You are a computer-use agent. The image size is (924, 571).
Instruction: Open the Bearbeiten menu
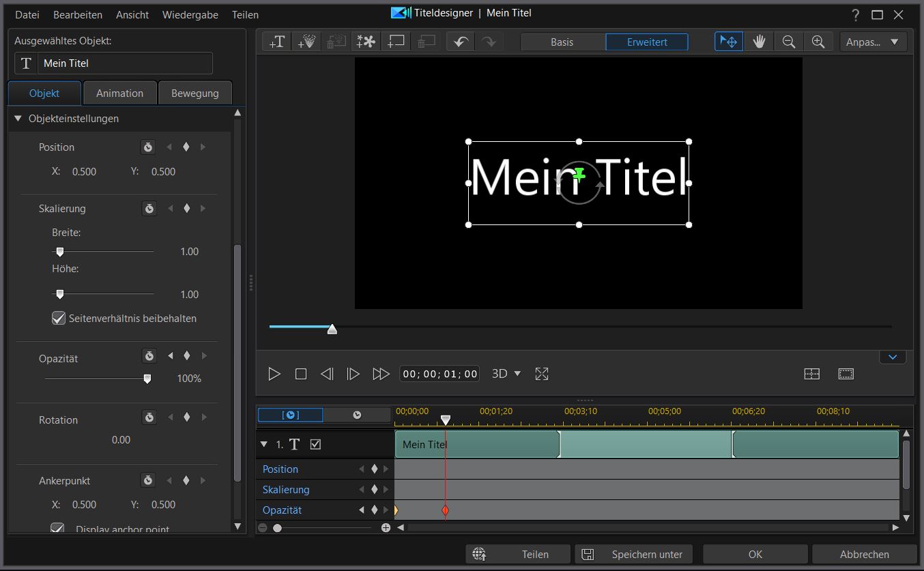78,14
